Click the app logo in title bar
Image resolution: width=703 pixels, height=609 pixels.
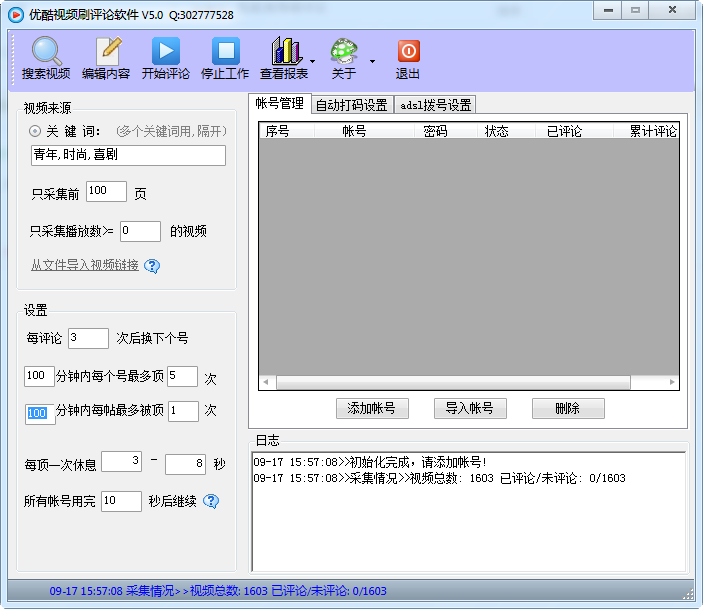(x=16, y=15)
